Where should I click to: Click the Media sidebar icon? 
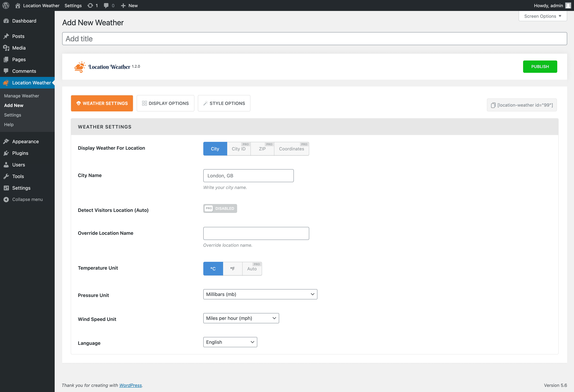click(6, 48)
